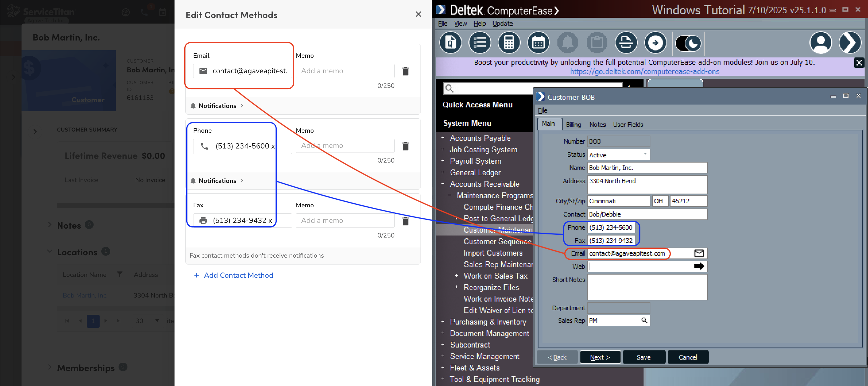Dismiss the productivity banner with X

[x=859, y=63]
